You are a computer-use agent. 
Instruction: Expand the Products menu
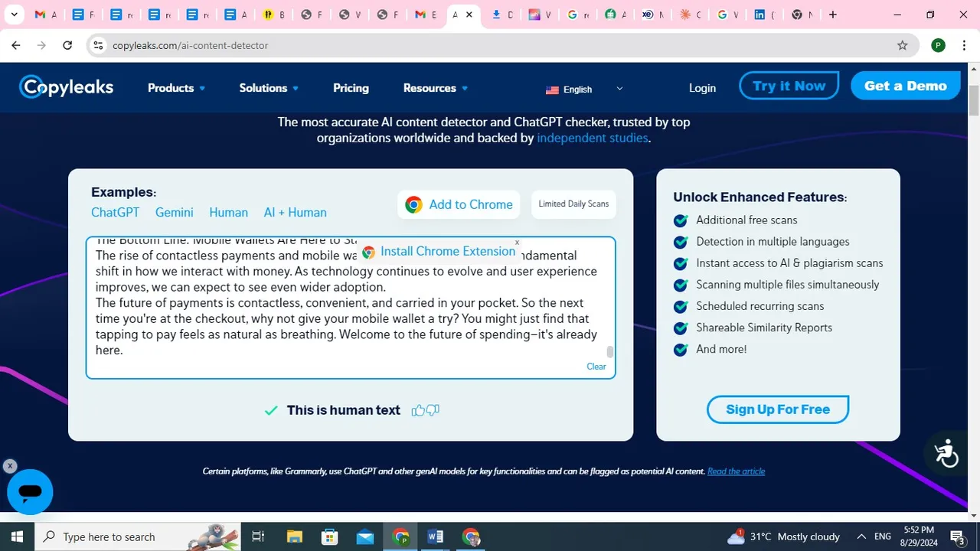point(176,88)
